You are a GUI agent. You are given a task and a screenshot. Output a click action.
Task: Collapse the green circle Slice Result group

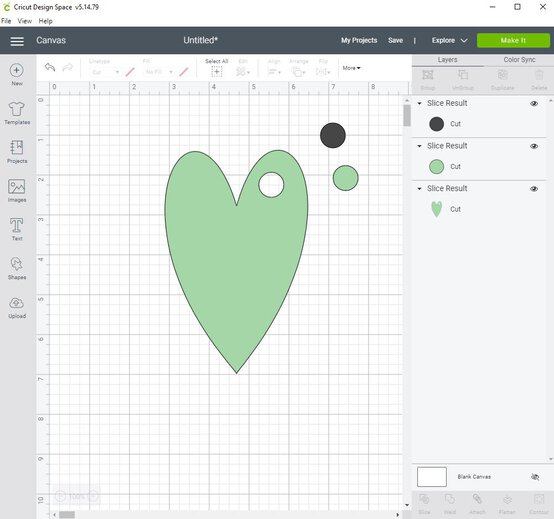coord(419,146)
